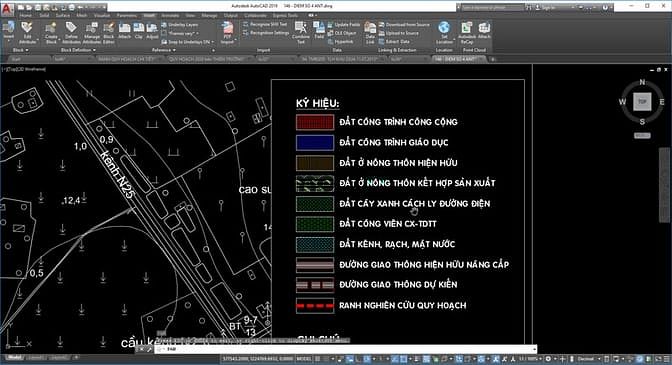Select the blue ĐẤT CÔNG TRÌNH GIÁO DỤC swatch
This screenshot has width=672, height=365.
(315, 143)
